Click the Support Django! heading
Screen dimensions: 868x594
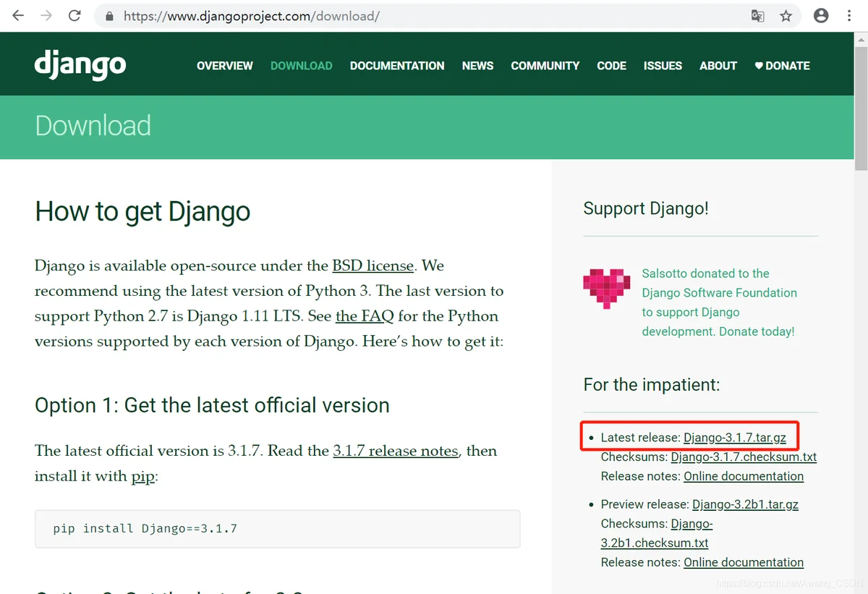[646, 208]
